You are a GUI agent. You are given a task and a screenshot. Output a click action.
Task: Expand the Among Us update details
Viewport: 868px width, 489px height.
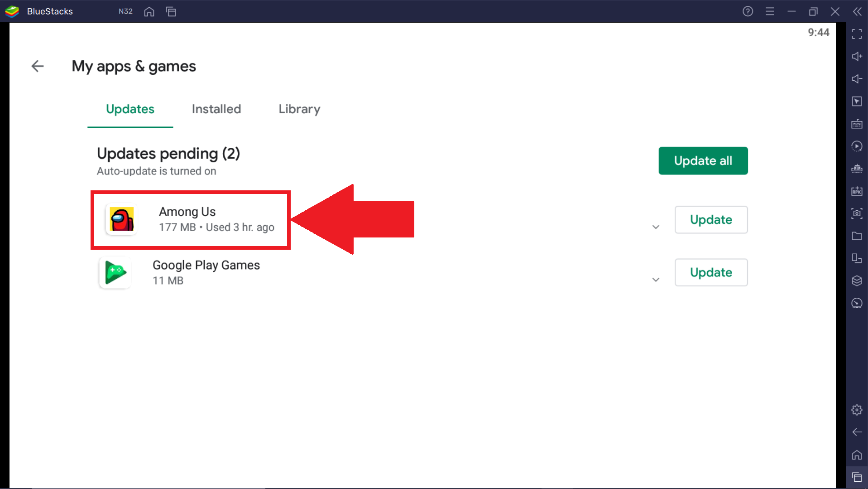(655, 227)
